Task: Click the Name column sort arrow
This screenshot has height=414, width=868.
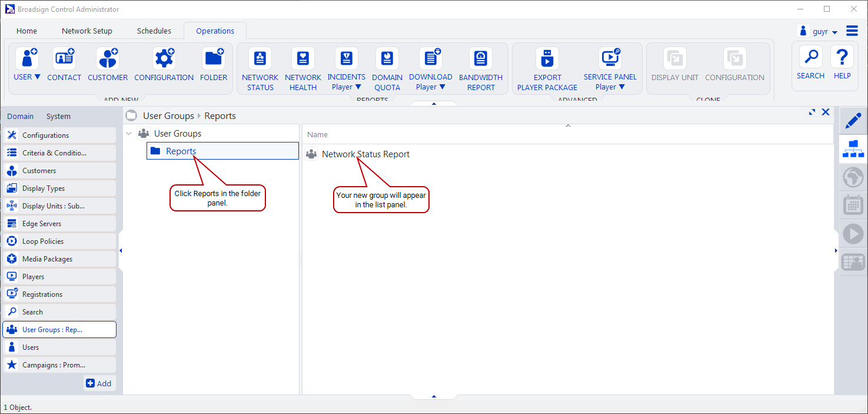Action: pyautogui.click(x=568, y=125)
